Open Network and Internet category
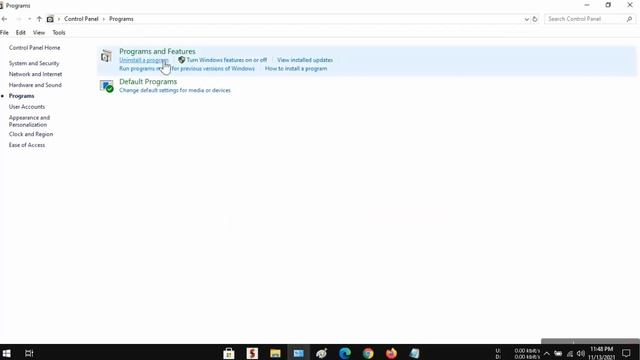 [x=36, y=74]
